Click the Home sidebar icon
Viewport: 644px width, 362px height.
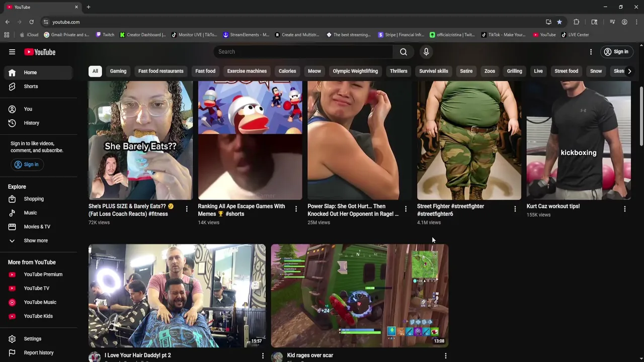click(x=12, y=72)
